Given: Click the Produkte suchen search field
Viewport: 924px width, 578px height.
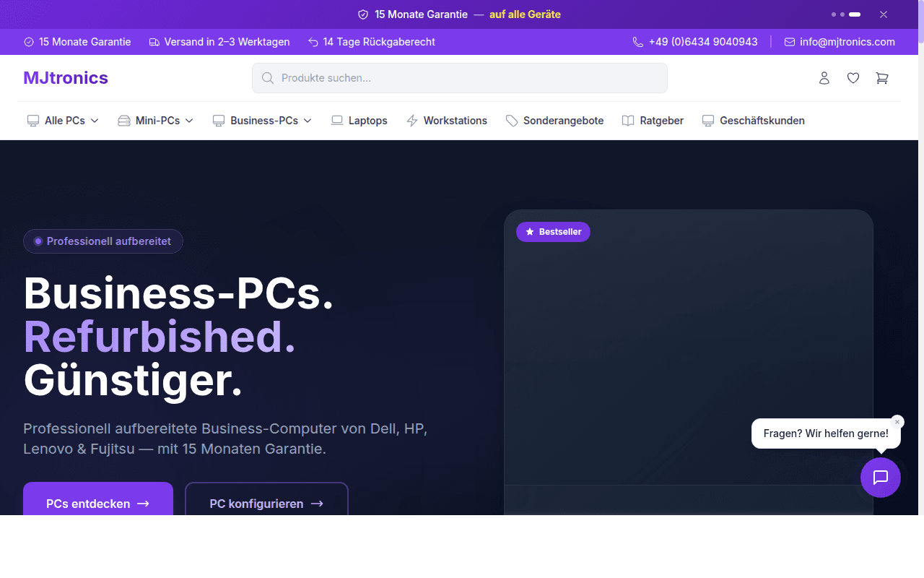Looking at the screenshot, I should coord(459,77).
